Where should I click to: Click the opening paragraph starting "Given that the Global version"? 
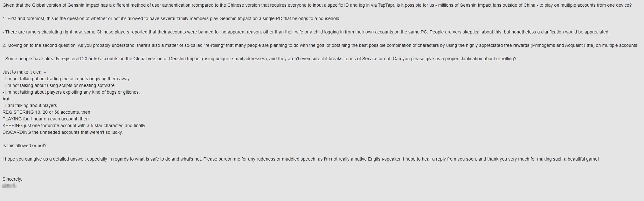click(317, 5)
